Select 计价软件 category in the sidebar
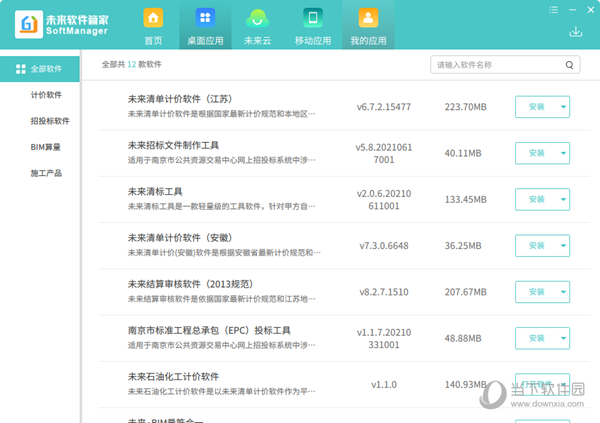The image size is (600, 423). point(46,95)
